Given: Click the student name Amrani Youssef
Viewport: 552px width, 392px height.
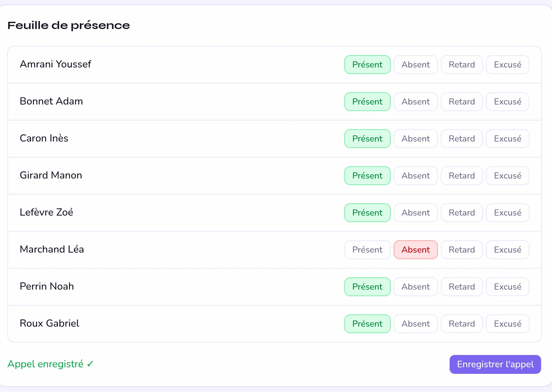Looking at the screenshot, I should [x=56, y=64].
